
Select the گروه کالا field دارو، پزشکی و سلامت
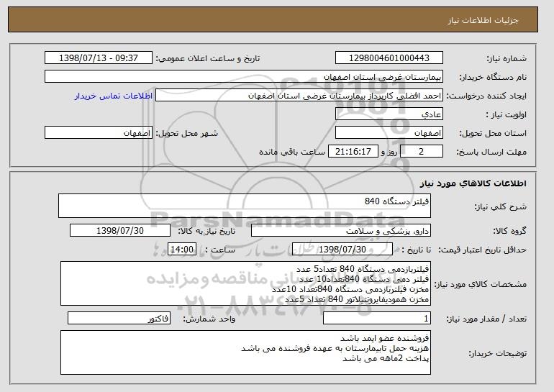[341, 231]
